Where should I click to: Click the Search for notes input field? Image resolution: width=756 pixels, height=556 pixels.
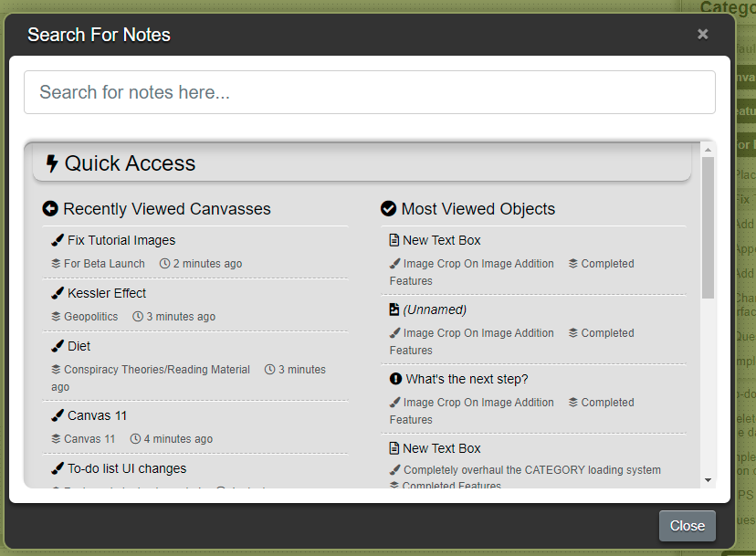click(369, 92)
